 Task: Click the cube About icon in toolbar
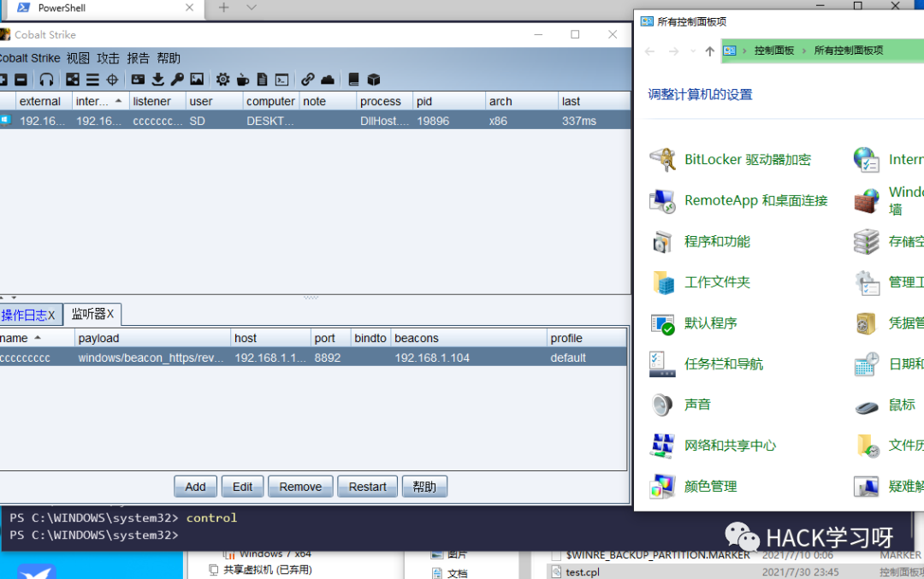(x=374, y=80)
